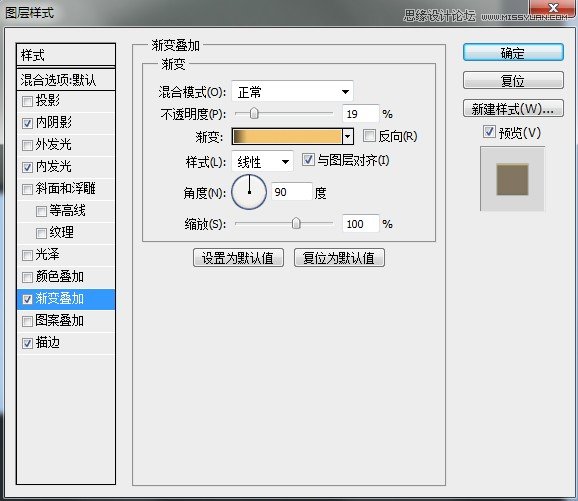578x501 pixels.
Task: Click 设置为默认值 button
Action: click(x=238, y=257)
